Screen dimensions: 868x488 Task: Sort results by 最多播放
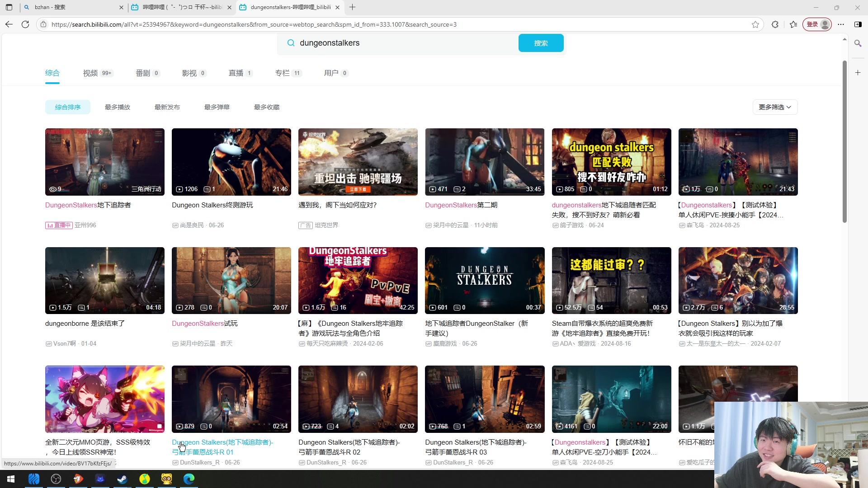point(118,107)
